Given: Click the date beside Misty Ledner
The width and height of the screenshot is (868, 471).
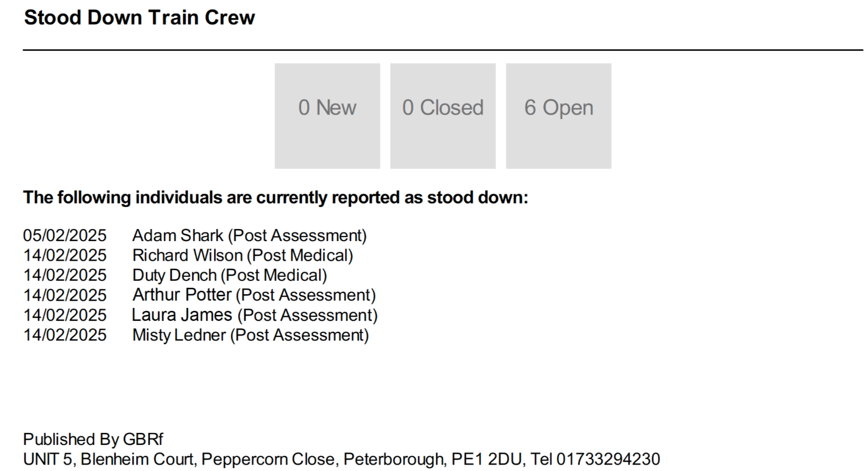Looking at the screenshot, I should (65, 335).
